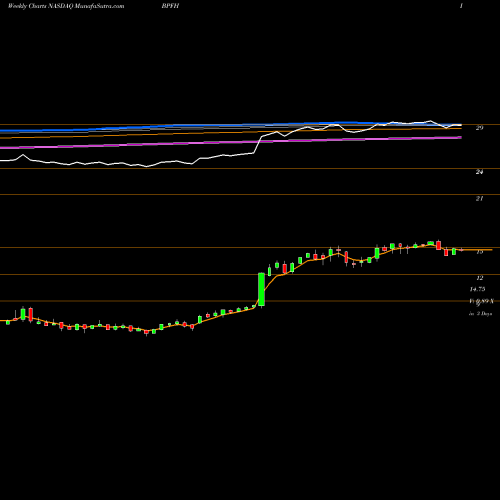Click the magenta moving average line
This screenshot has height=500, width=500.
(x=231, y=142)
